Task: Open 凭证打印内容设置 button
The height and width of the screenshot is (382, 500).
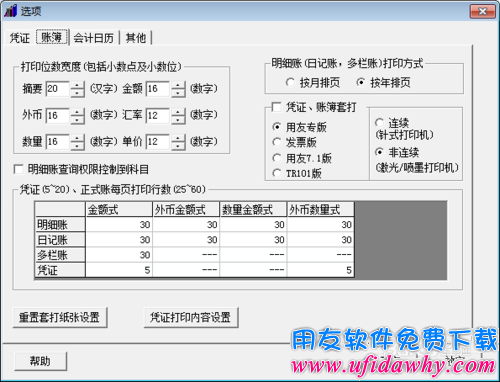Action: [191, 317]
